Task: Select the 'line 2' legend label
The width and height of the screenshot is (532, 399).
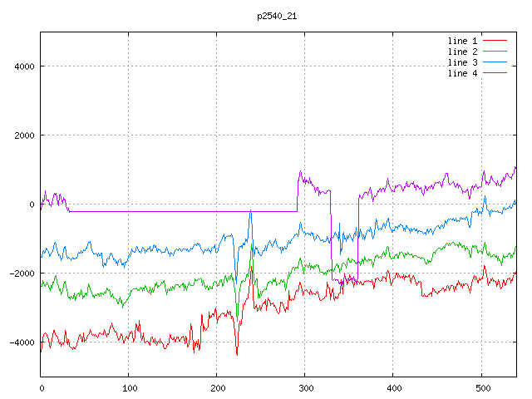Action: (462, 52)
